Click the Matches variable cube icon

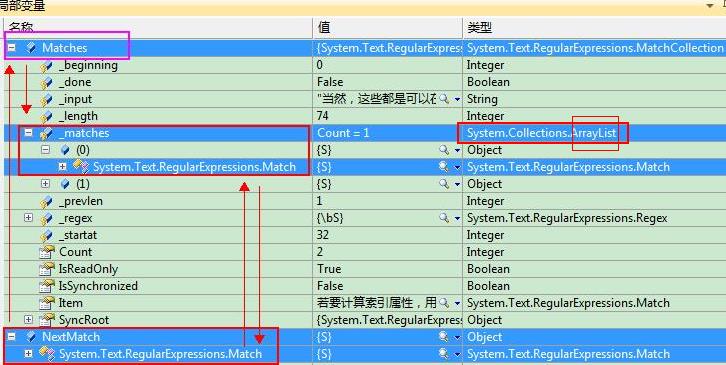point(31,48)
